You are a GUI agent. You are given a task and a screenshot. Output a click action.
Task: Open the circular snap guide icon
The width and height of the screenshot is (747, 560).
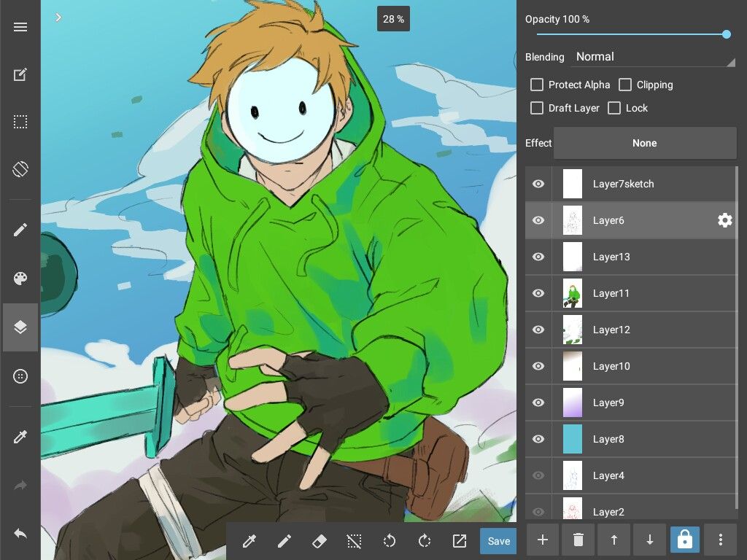(x=20, y=376)
